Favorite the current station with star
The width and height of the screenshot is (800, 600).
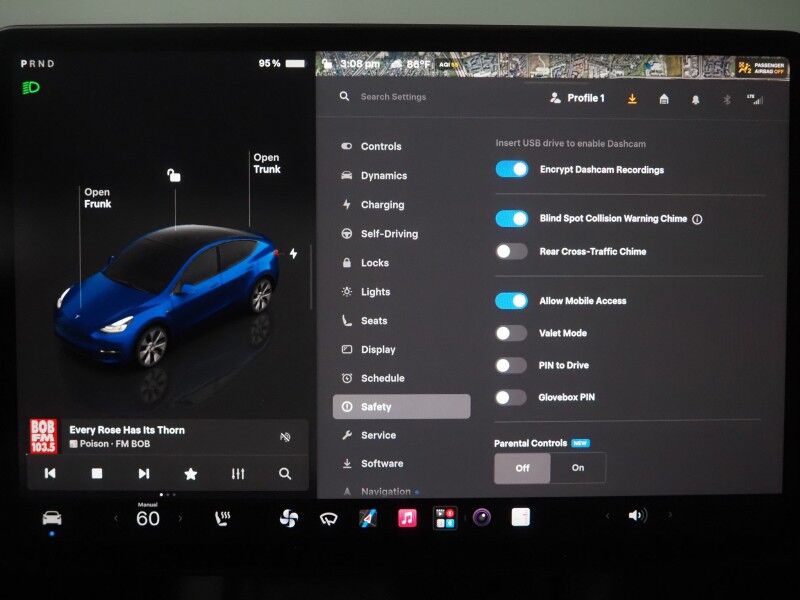pyautogui.click(x=191, y=474)
